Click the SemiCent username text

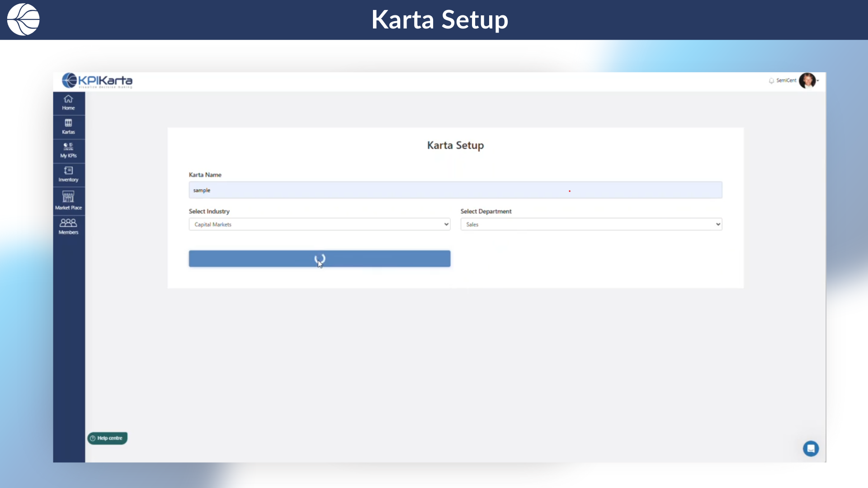click(x=786, y=80)
